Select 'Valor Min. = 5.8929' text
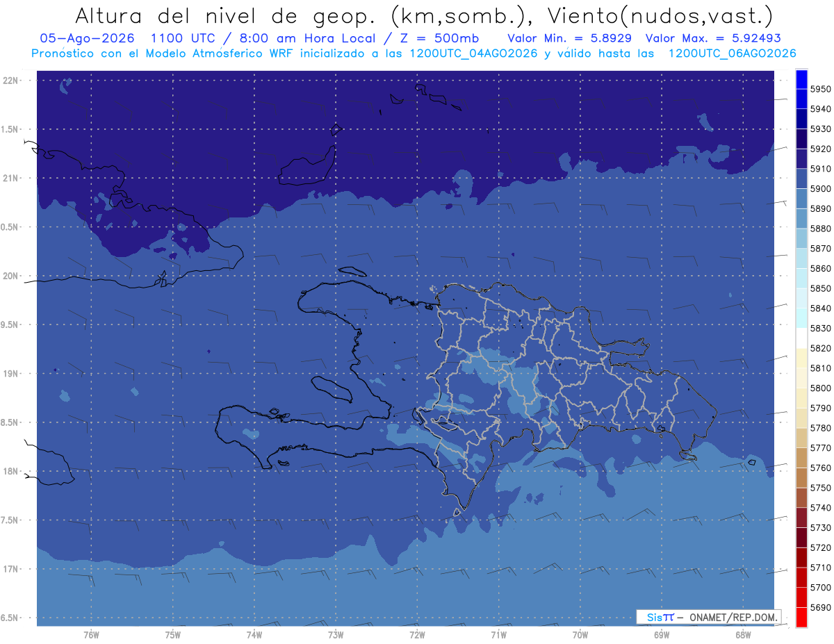 pyautogui.click(x=569, y=39)
